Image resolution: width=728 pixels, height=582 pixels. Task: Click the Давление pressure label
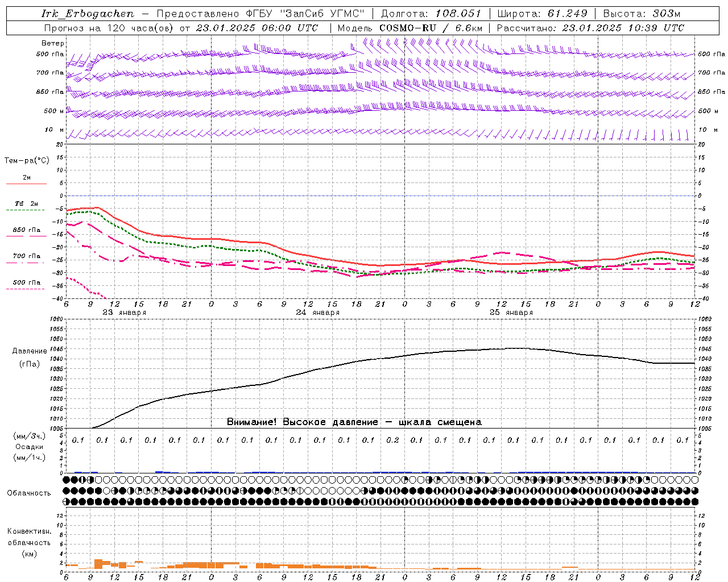pyautogui.click(x=30, y=351)
